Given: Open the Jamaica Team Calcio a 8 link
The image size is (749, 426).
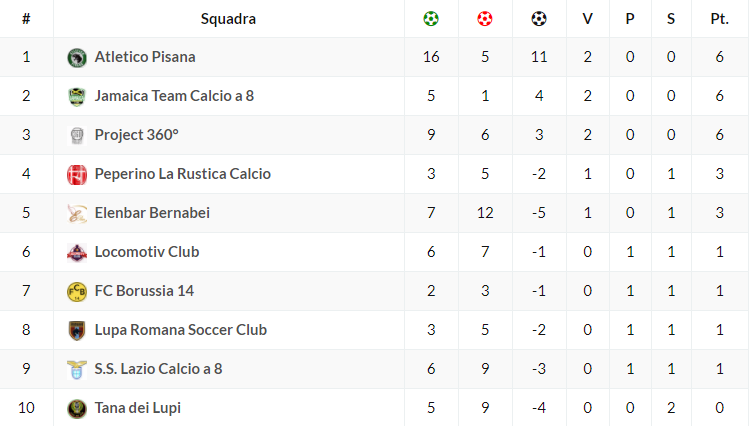Looking at the screenshot, I should point(174,96).
